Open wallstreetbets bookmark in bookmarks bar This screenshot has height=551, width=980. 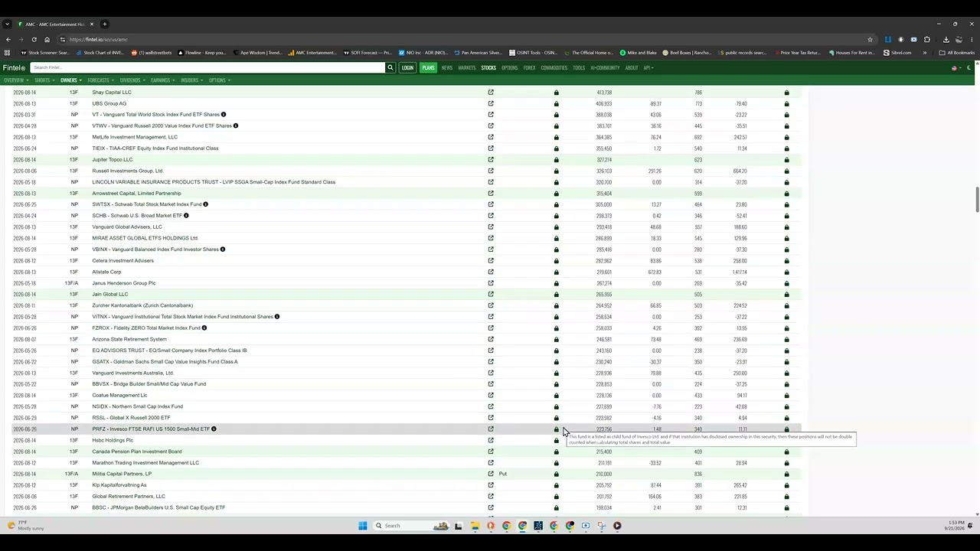152,53
